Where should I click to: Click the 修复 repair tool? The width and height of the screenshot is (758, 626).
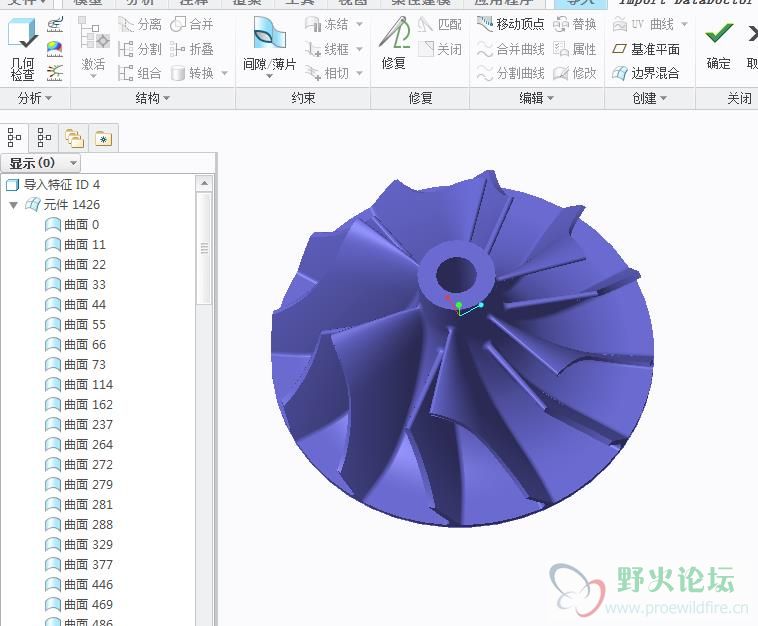pos(394,44)
